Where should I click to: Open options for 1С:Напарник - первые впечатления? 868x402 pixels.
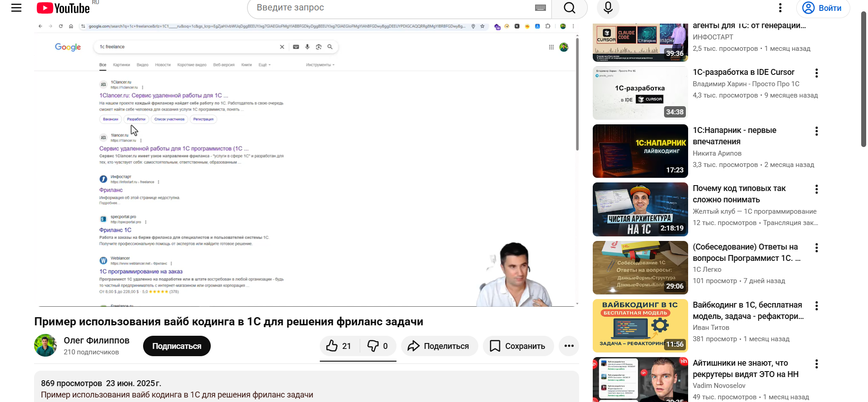tap(816, 131)
